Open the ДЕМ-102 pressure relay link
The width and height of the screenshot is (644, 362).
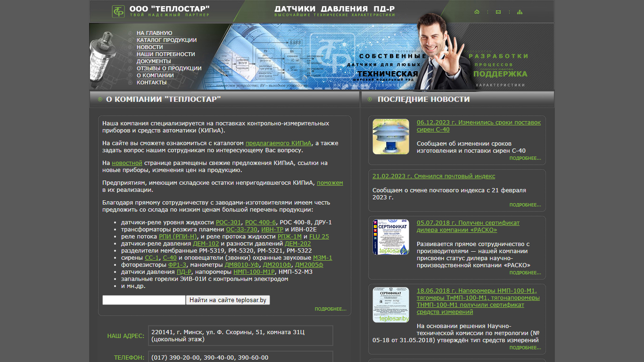(206, 244)
